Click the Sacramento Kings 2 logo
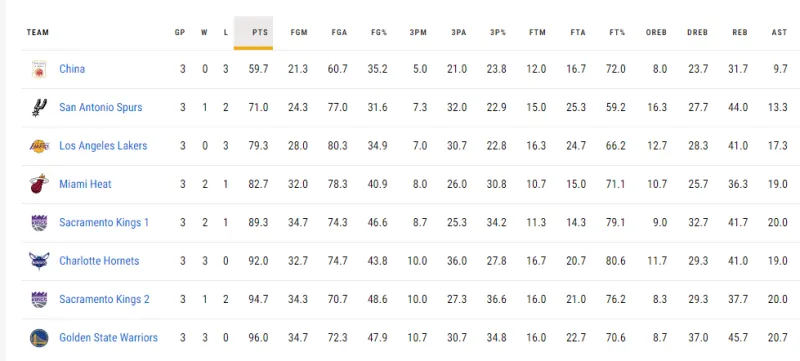Screen dimensions: 800x361 [39, 299]
